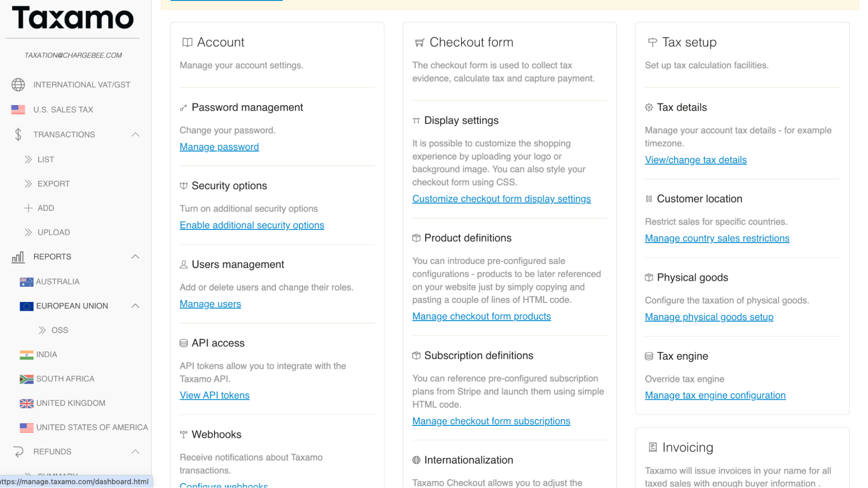Click View API tokens link
The height and width of the screenshot is (488, 868).
click(215, 395)
